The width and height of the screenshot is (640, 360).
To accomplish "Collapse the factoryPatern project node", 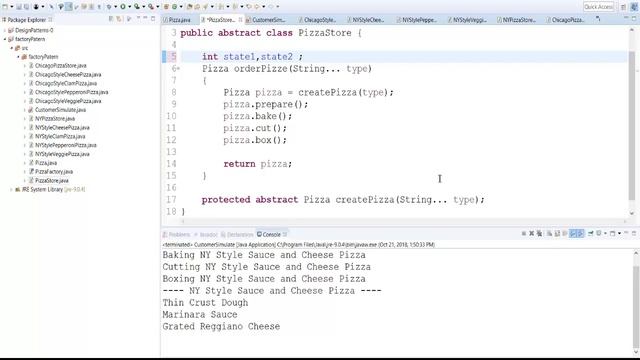I will (x=4, y=39).
